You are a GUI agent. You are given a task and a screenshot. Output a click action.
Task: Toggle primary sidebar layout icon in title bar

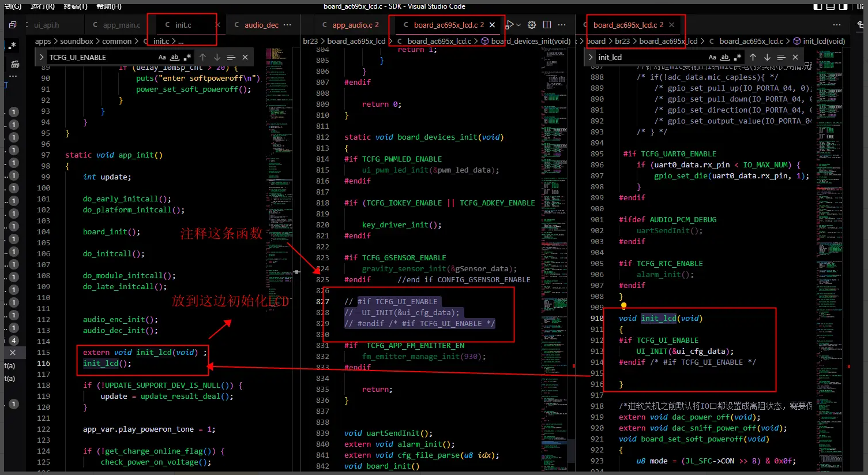point(818,6)
